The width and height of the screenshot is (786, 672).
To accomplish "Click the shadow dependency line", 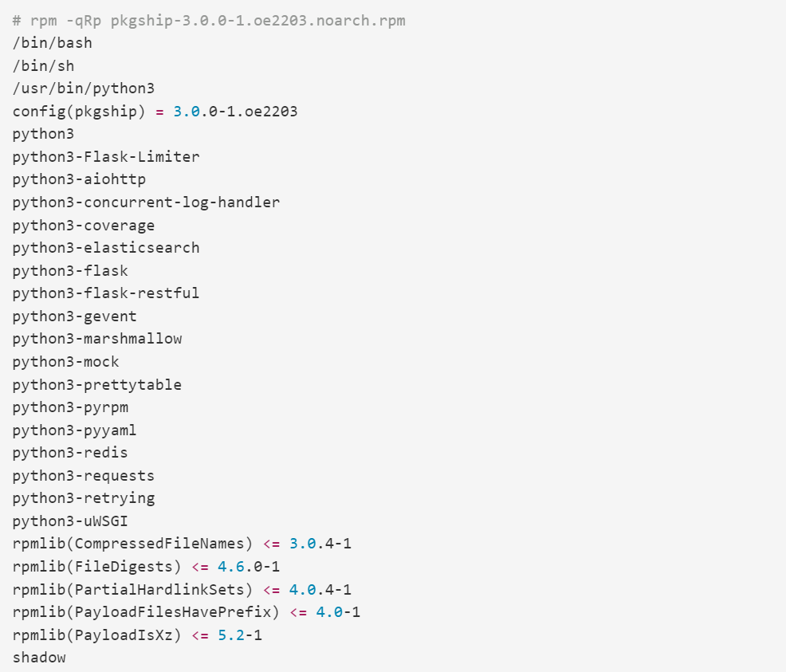I will pyautogui.click(x=39, y=658).
